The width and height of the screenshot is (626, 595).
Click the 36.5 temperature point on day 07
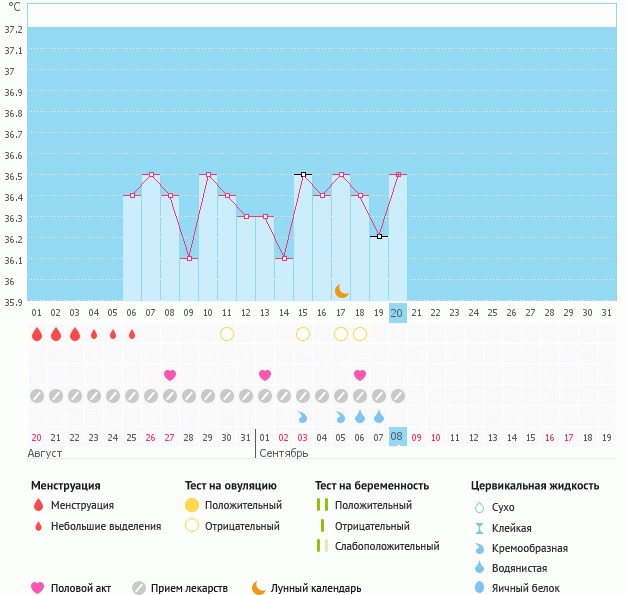[151, 174]
